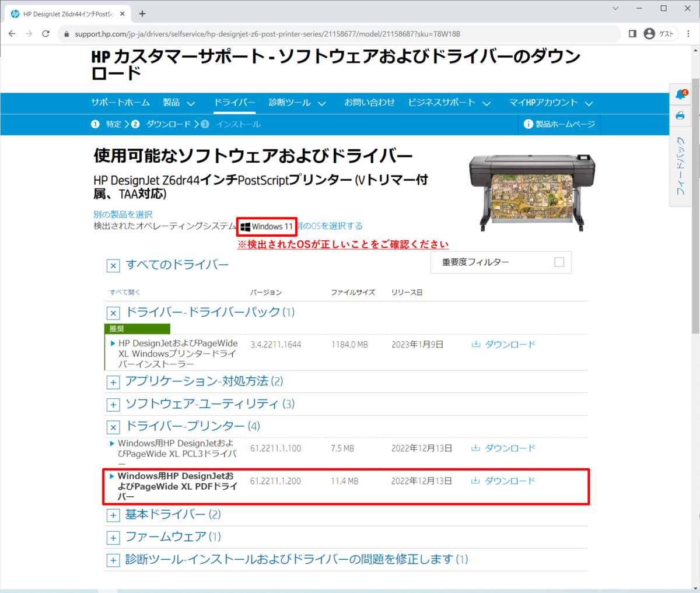Open the マイHPアカウント dropdown menu
The image size is (700, 593).
point(551,103)
